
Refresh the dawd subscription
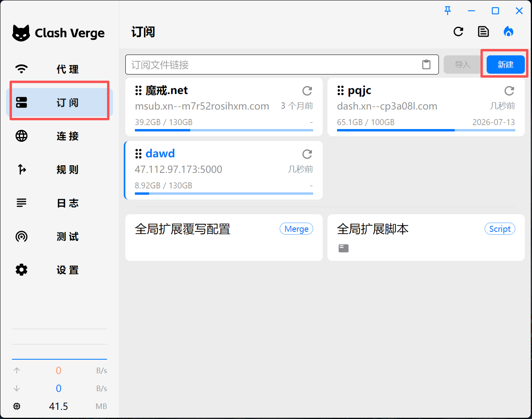tap(307, 154)
